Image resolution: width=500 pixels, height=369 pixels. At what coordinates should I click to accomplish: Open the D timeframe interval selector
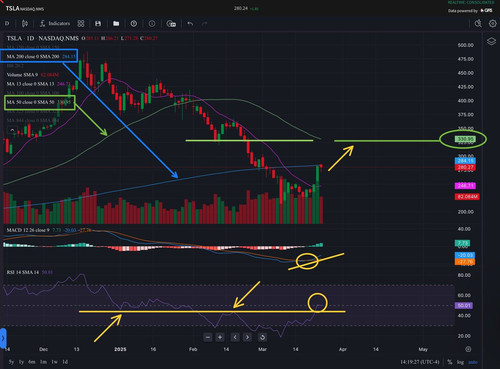(x=7, y=24)
